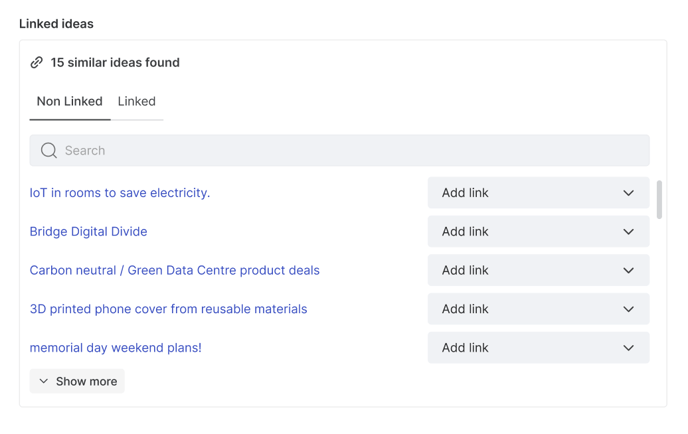The height and width of the screenshot is (434, 688).
Task: Open Add link dropdown for 3D printed cover
Action: point(538,309)
